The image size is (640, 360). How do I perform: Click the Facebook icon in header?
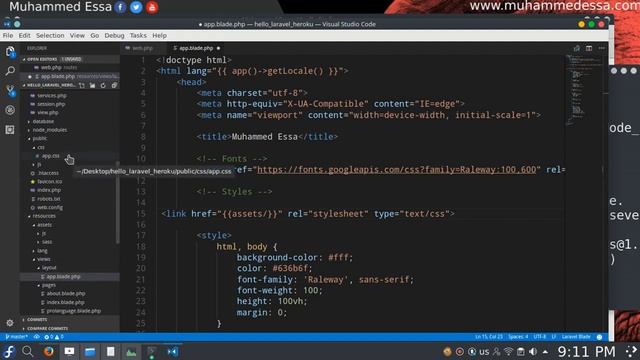120,7
